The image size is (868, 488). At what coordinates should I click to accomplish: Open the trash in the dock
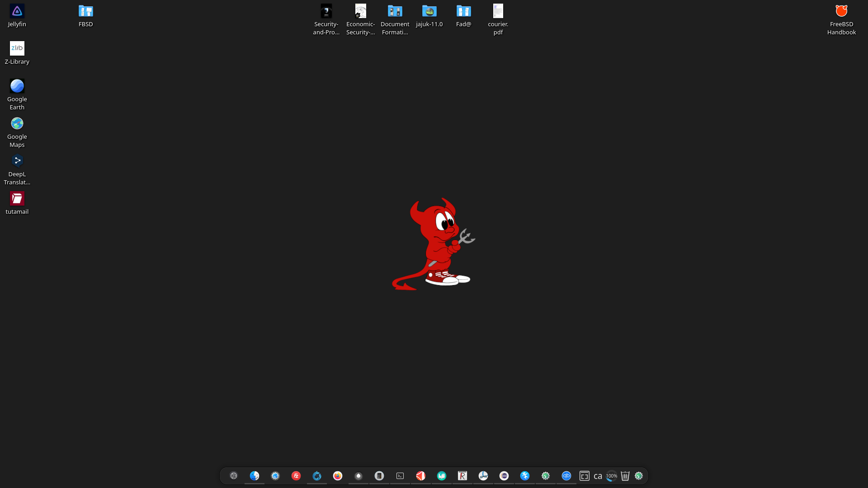[x=625, y=476]
